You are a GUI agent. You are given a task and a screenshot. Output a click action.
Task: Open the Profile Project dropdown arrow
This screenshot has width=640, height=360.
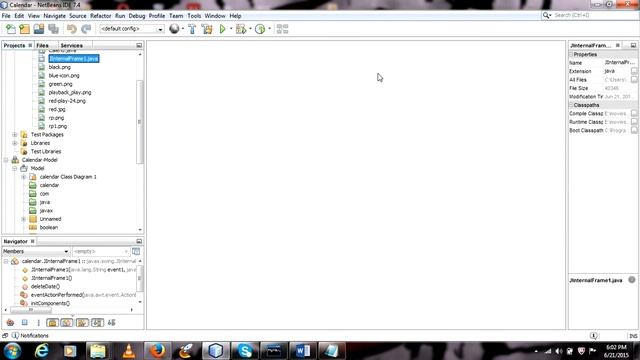pos(269,29)
